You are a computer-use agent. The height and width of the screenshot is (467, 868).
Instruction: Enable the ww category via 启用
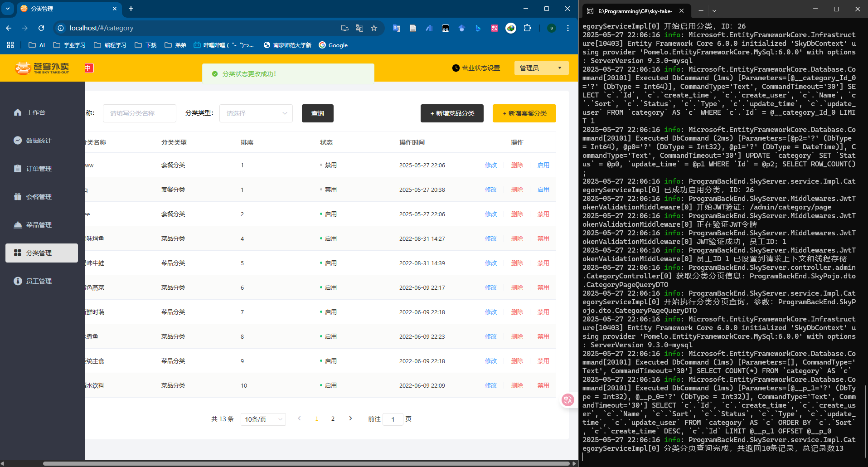click(x=543, y=165)
